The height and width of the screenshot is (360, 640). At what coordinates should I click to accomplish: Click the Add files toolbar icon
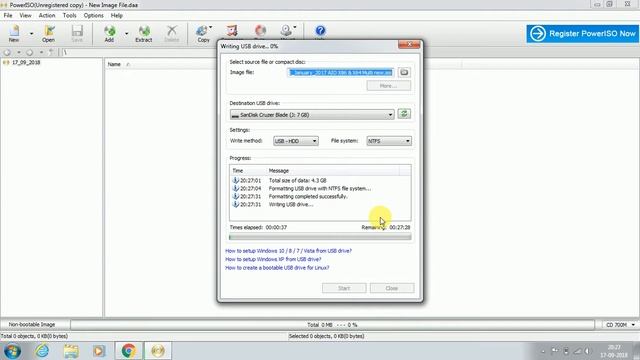pyautogui.click(x=109, y=33)
